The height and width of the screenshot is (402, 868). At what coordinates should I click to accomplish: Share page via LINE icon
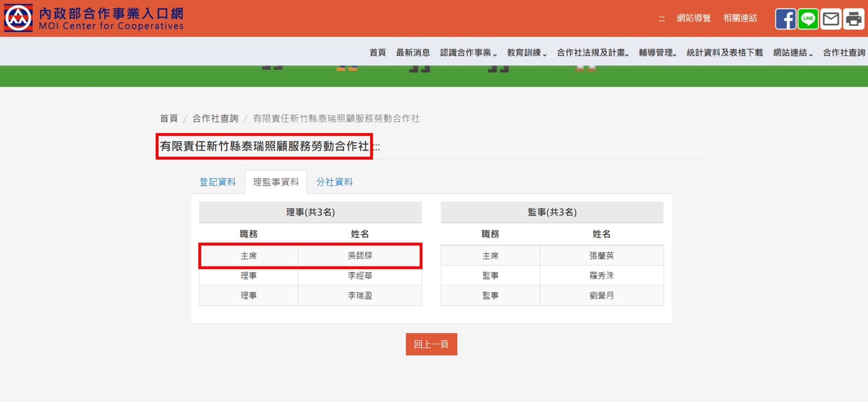pyautogui.click(x=808, y=19)
